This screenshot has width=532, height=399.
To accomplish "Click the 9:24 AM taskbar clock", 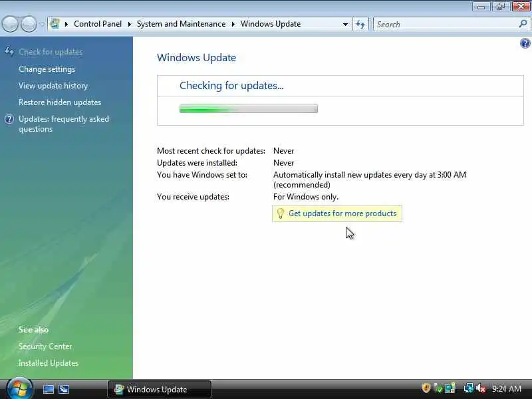I will 506,388.
